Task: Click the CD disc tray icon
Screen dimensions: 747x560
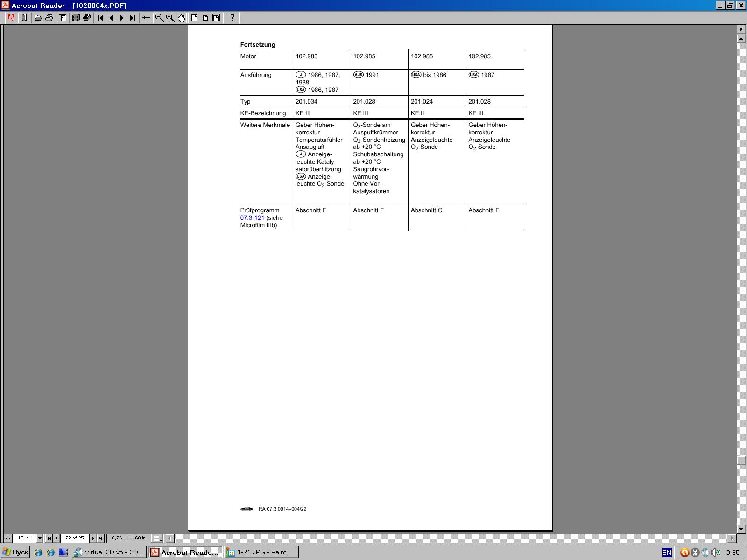Action: coord(705,553)
